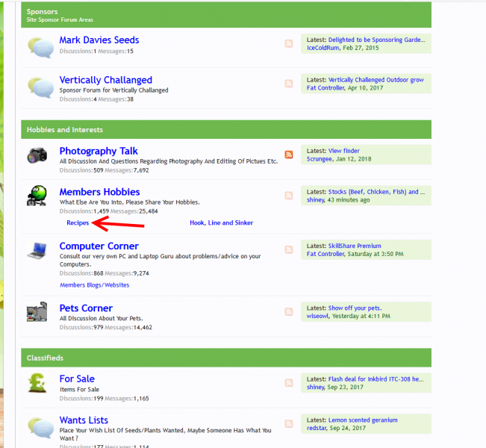This screenshot has width=486, height=448.
Task: Click the RSS icon for Mark Davies Seeds
Action: coord(289,44)
